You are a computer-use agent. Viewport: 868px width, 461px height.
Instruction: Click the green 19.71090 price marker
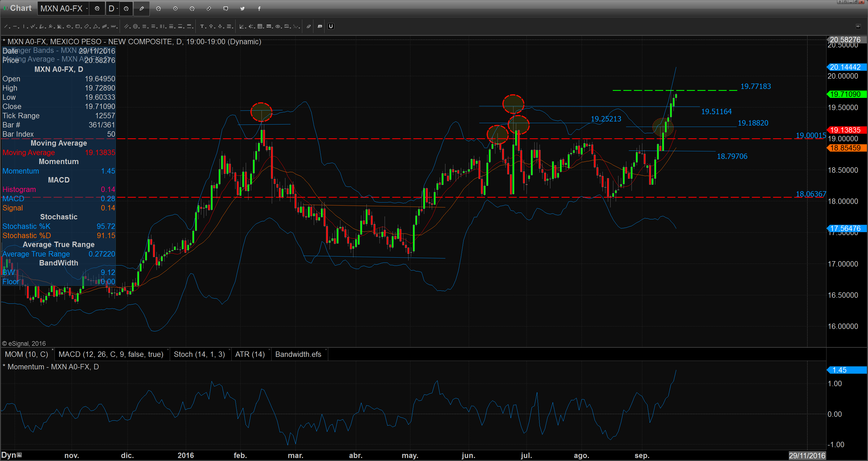click(847, 94)
